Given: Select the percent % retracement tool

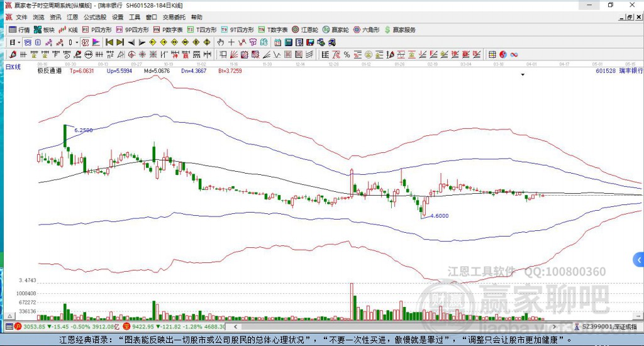Looking at the screenshot, I should (347, 55).
